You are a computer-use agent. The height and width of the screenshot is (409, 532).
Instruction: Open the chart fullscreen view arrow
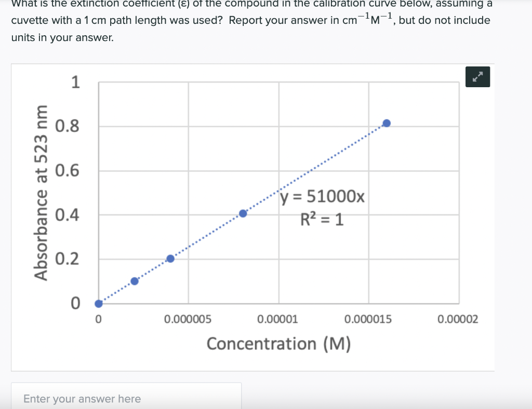pos(477,76)
